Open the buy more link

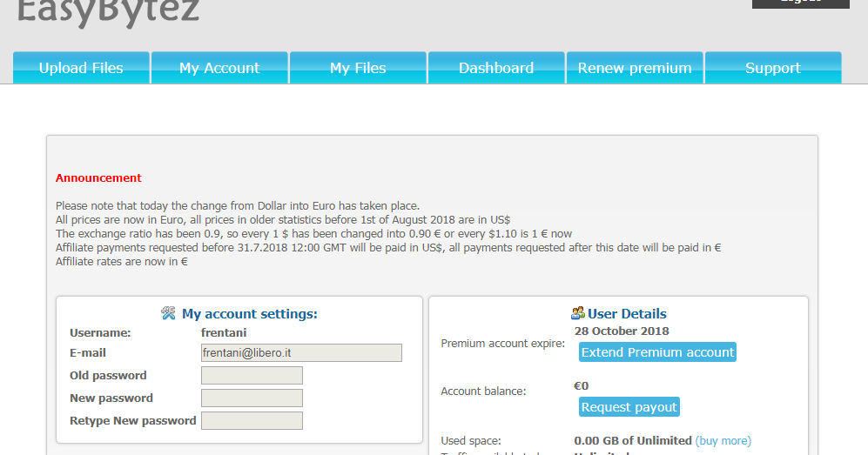[x=723, y=440]
